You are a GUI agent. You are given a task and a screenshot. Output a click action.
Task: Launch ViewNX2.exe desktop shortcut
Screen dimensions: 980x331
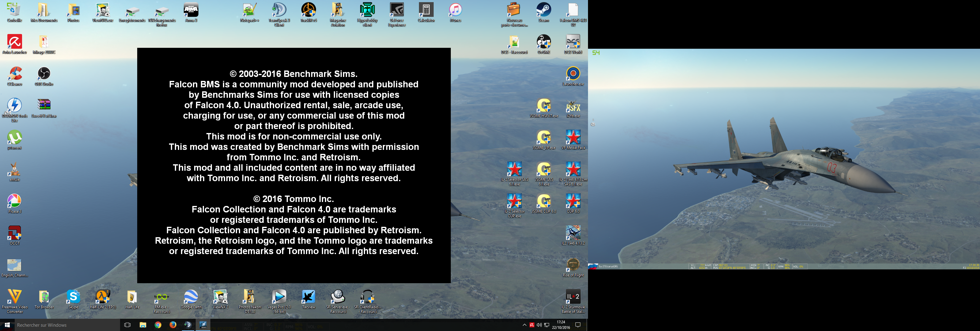[103, 12]
